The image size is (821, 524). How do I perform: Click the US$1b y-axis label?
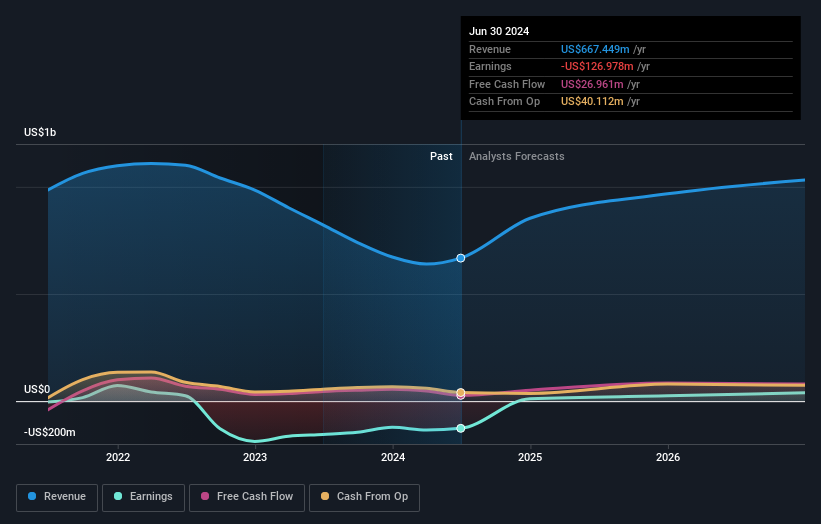click(x=40, y=132)
